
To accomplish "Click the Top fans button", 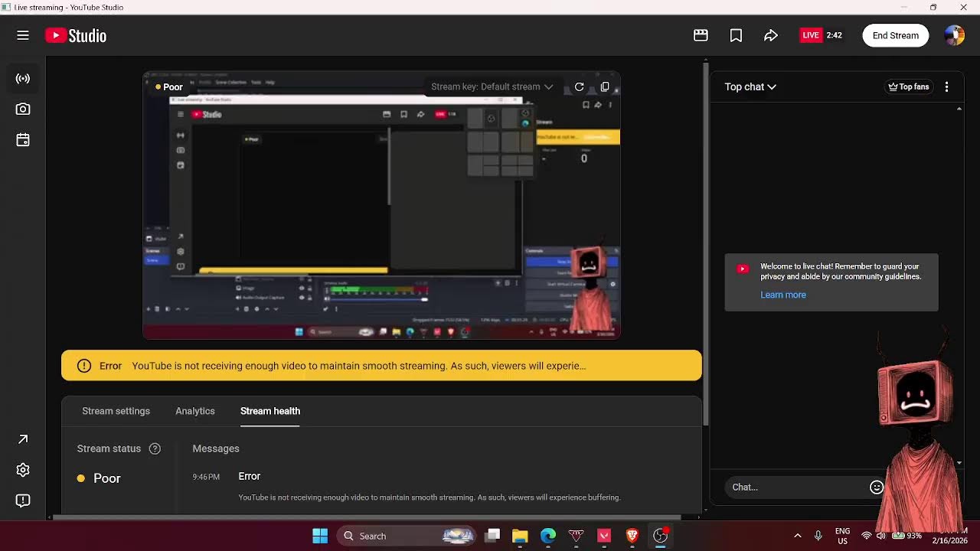I will [908, 86].
